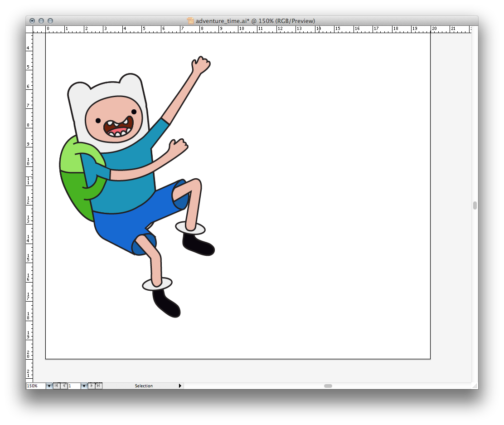
Task: Jump to the last artboard
Action: point(98,386)
